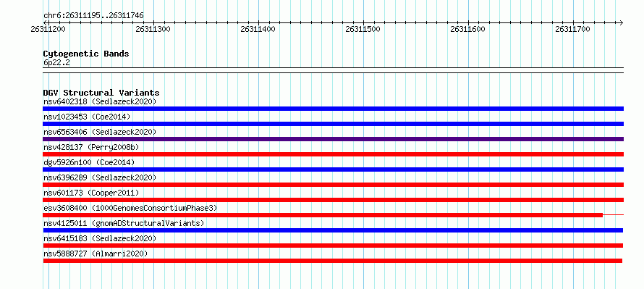Select the red bar for nsv601173
The image size is (644, 289).
[x=333, y=200]
